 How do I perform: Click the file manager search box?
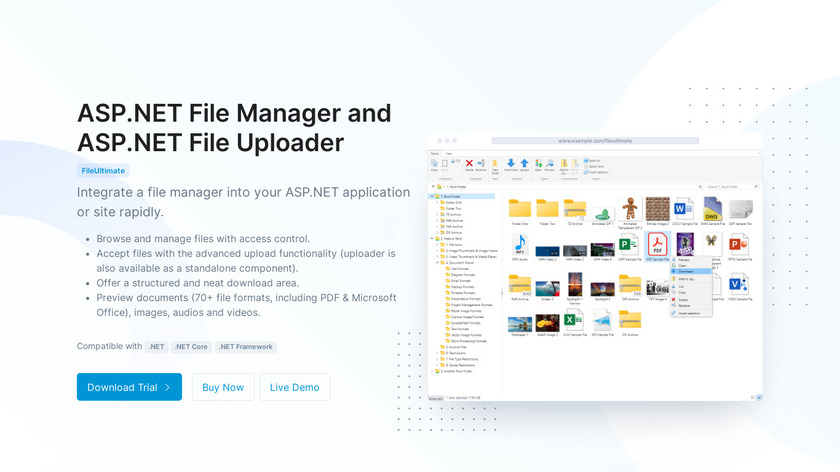(x=732, y=186)
